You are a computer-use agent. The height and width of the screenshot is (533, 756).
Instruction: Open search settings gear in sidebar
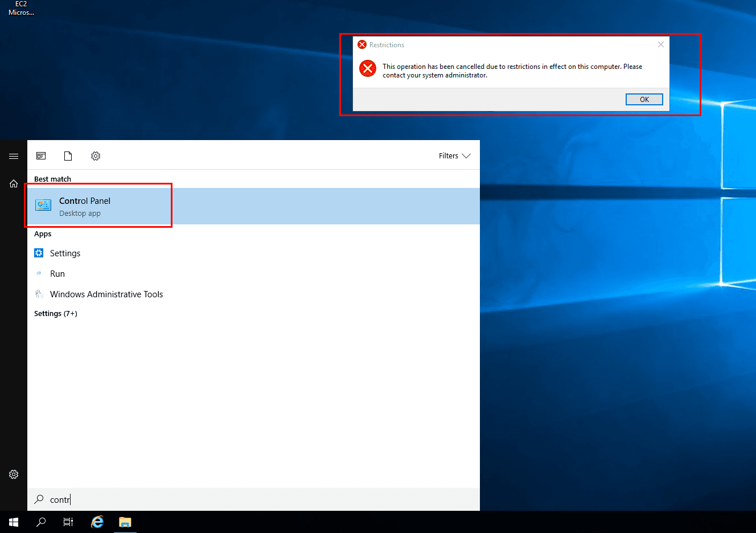tap(14, 474)
